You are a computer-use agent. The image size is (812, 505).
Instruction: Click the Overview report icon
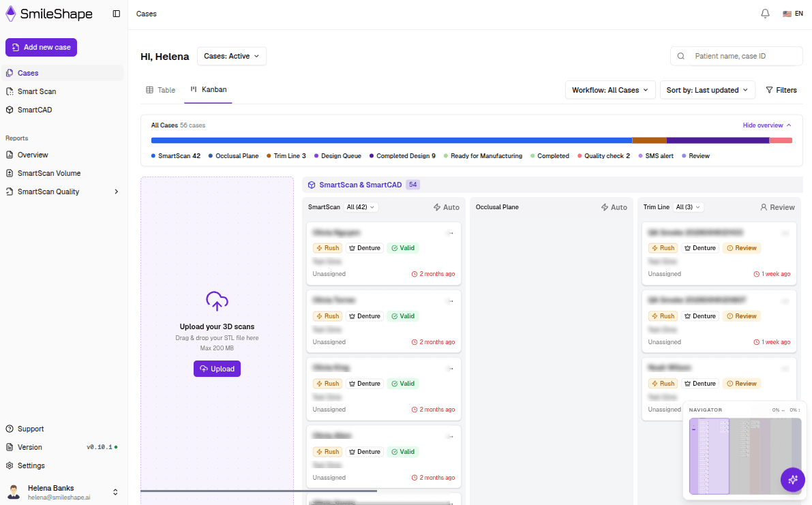(x=10, y=155)
